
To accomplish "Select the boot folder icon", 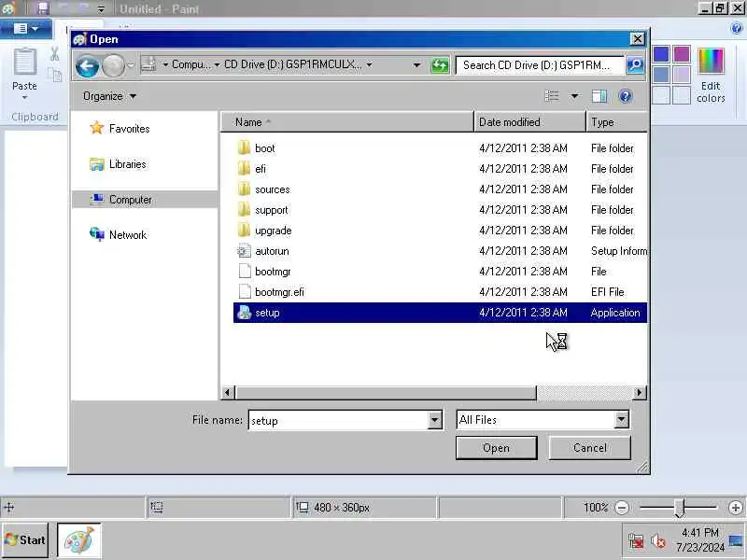I will pyautogui.click(x=244, y=147).
